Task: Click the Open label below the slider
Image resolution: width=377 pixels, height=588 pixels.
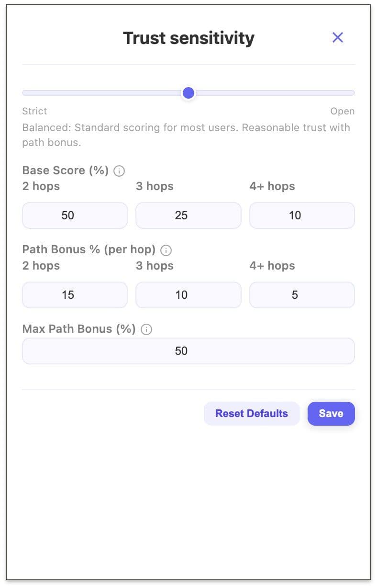Action: [343, 111]
